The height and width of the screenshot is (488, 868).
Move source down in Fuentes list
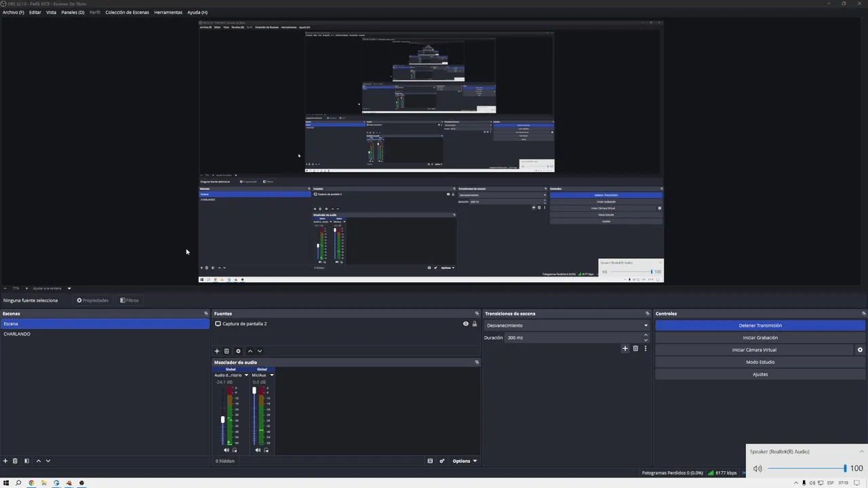pos(259,351)
